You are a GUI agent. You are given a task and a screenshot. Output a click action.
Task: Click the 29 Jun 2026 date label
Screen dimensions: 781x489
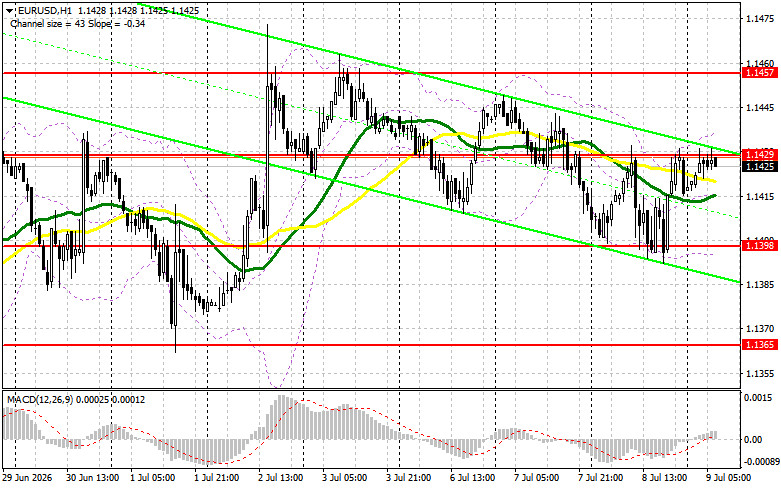point(28,478)
